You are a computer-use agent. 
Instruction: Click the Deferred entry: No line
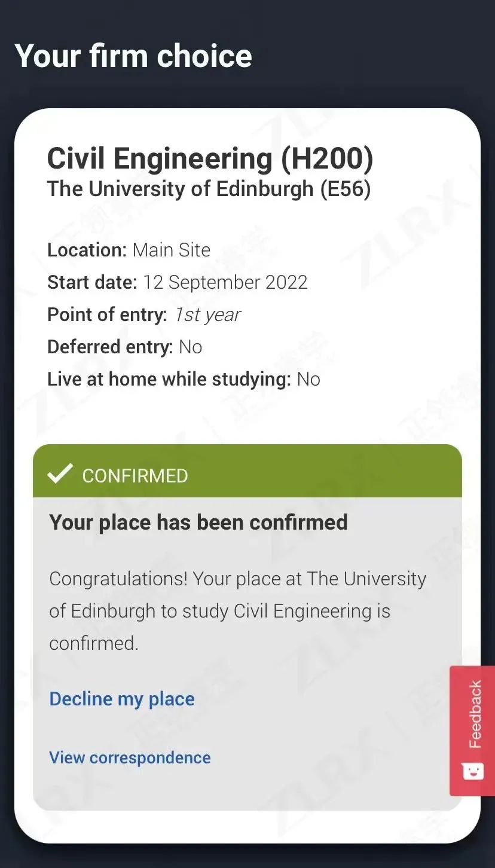pos(125,347)
